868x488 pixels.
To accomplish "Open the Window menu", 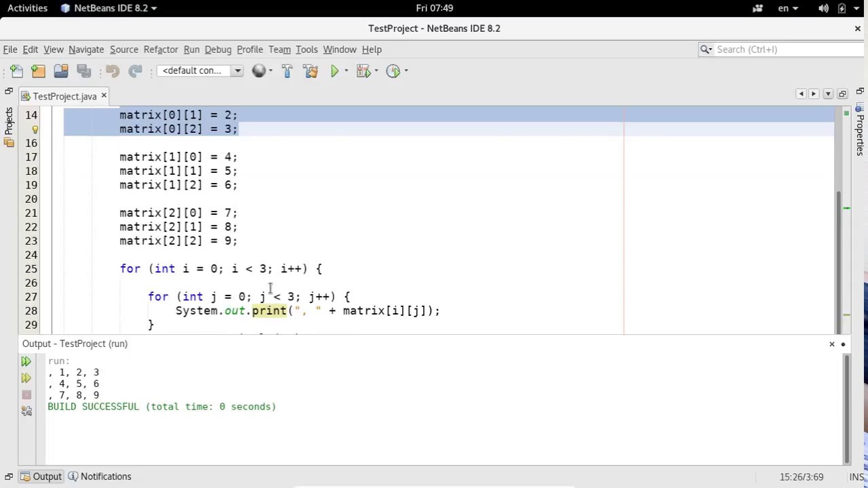I will (x=340, y=49).
